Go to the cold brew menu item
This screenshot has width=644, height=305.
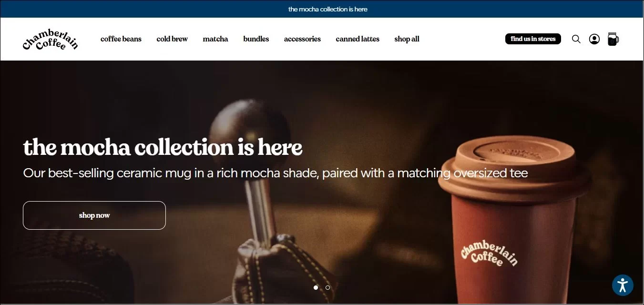point(172,39)
